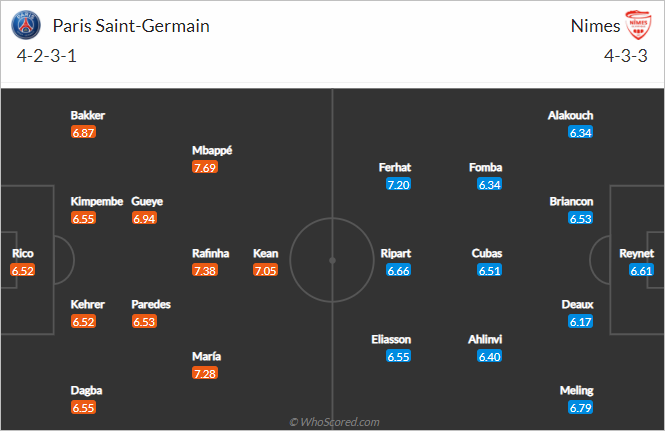Image resolution: width=665 pixels, height=431 pixels.
Task: Click Rico's 6.52 goalkeeper rating
Action: pyautogui.click(x=23, y=270)
